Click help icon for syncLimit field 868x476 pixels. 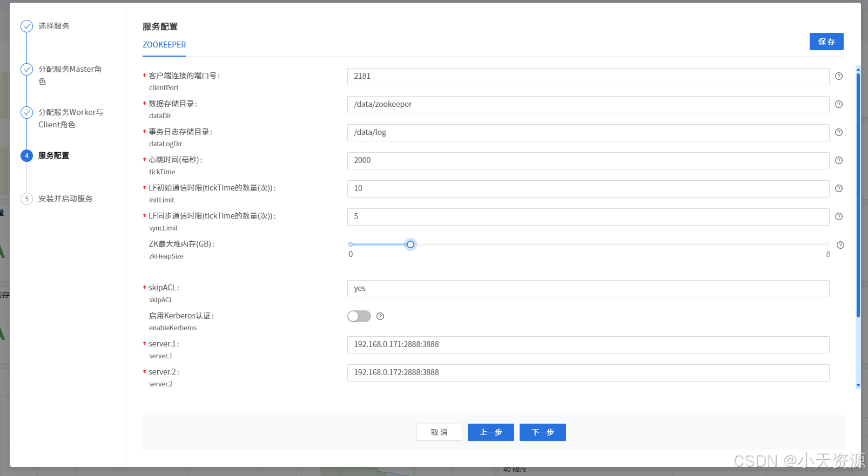click(839, 216)
